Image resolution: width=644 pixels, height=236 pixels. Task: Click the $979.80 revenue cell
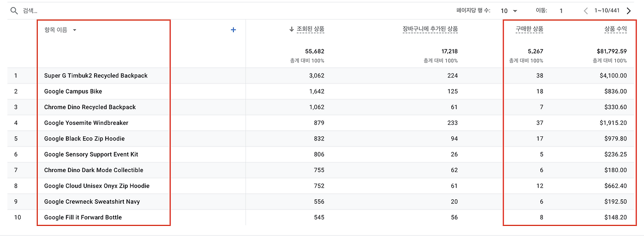(616, 138)
